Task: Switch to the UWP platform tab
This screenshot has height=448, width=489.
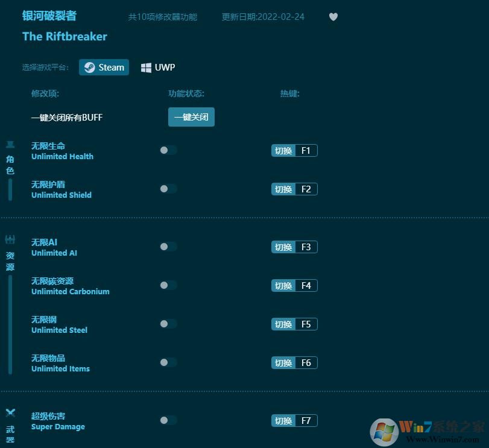Action: tap(157, 67)
